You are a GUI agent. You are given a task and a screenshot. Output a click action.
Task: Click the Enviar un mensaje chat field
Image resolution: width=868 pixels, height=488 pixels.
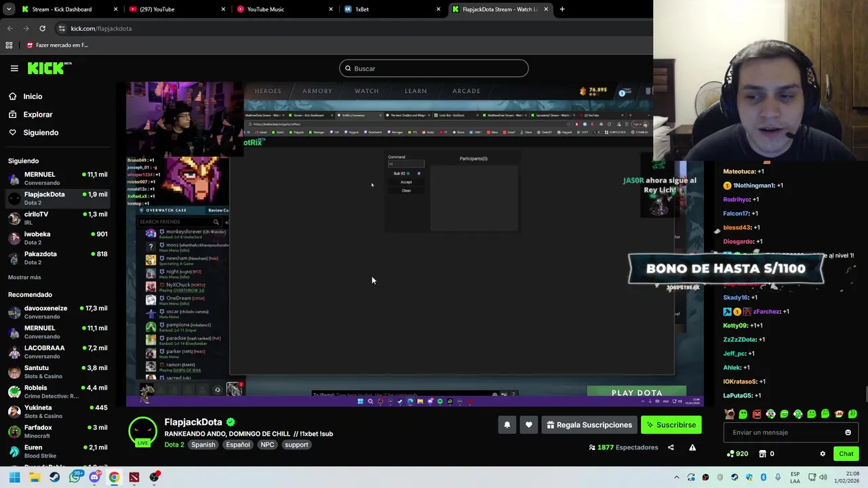(783, 432)
